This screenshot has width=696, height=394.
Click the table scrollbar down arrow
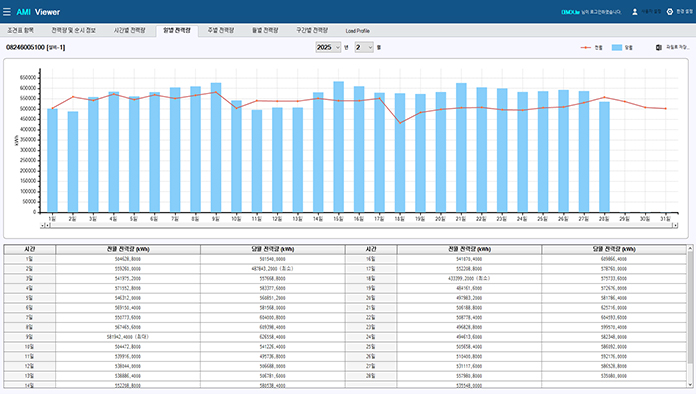(690, 384)
